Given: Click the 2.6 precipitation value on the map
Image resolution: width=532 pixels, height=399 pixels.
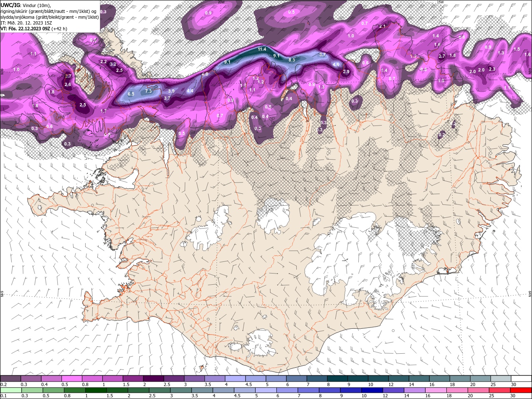Looking at the screenshot, I should (68, 84).
